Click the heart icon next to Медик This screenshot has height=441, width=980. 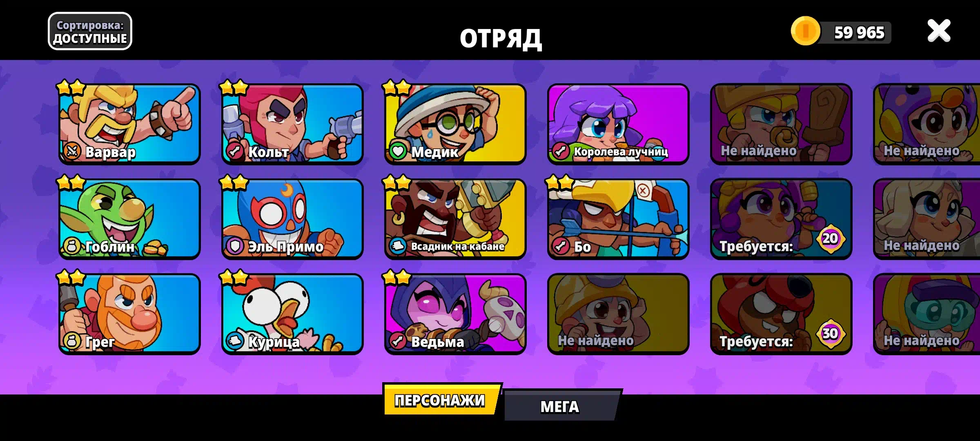click(x=398, y=151)
